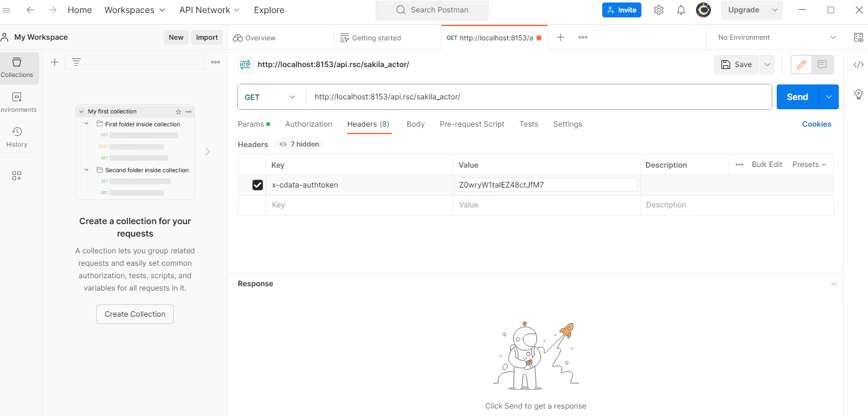Open the Upgrade dropdown arrow
This screenshot has height=416, width=868.
pos(775,10)
